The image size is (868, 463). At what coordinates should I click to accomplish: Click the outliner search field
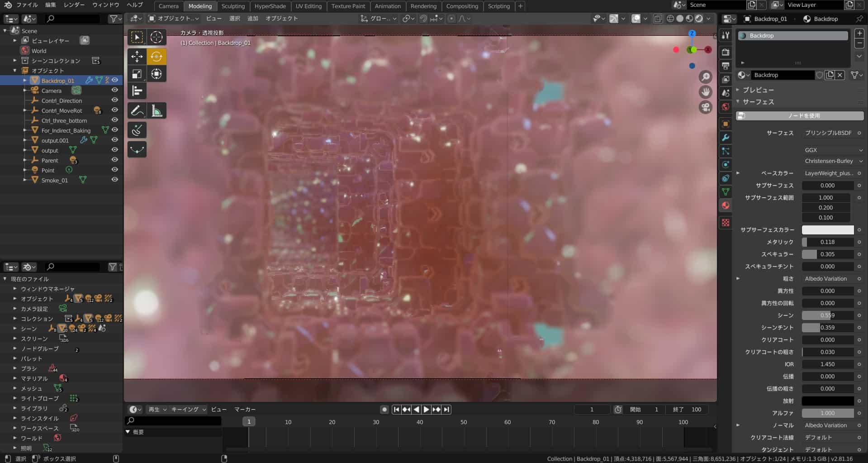click(x=72, y=19)
